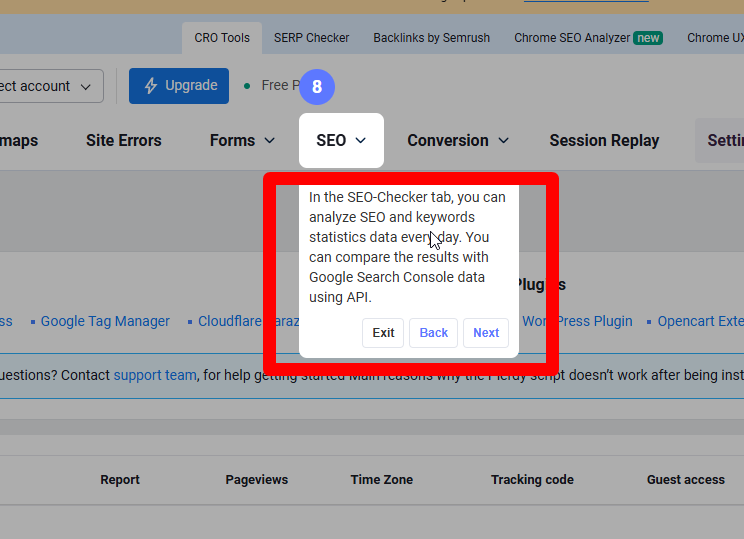Expand the Forms menu
The height and width of the screenshot is (539, 744).
242,140
